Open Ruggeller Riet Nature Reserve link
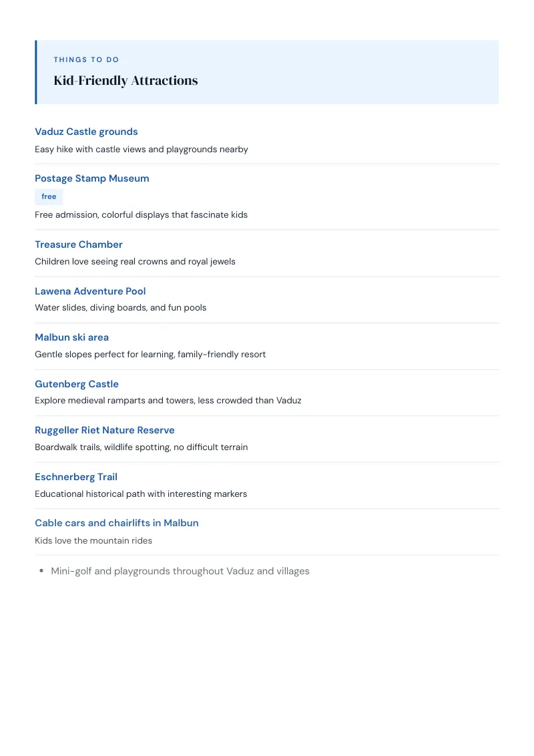Image resolution: width=534 pixels, height=756 pixels. [x=105, y=430]
